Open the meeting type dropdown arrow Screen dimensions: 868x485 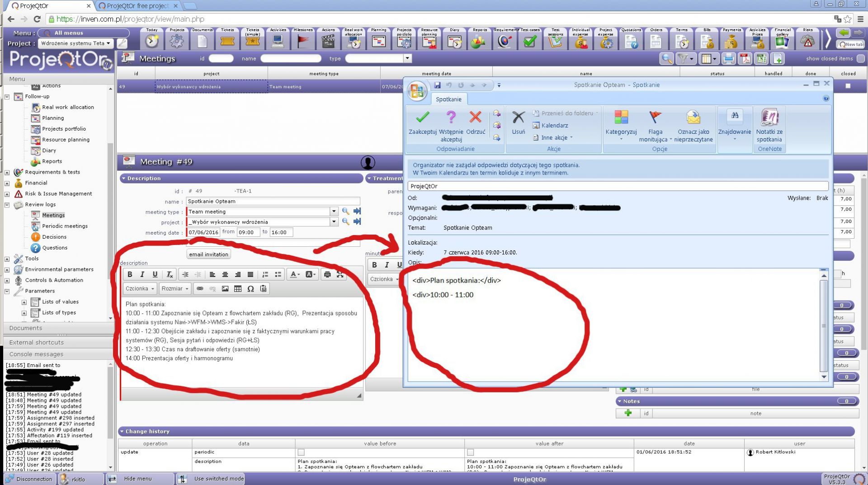334,212
